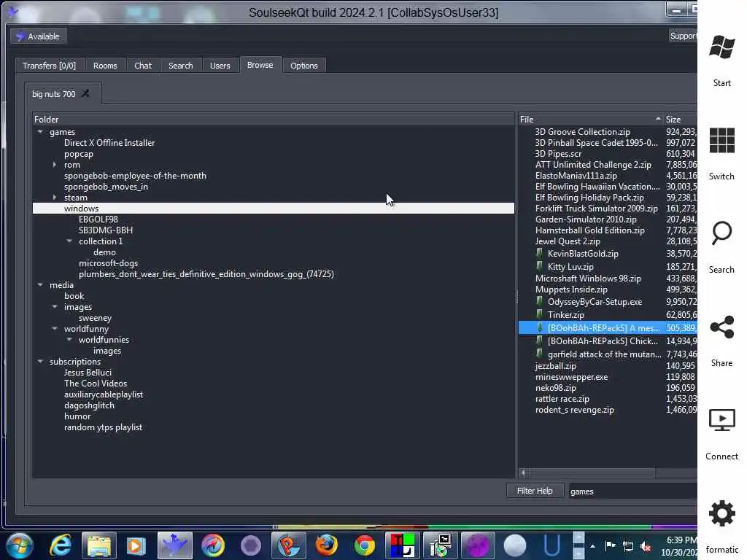747x560 pixels.
Task: Collapse the collection 1 folder
Action: click(x=69, y=241)
